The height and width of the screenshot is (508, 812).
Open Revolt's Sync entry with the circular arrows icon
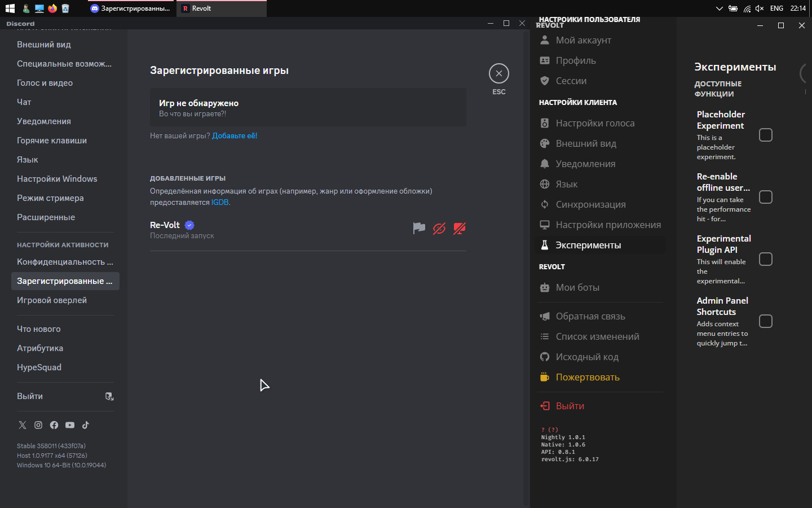coord(601,204)
